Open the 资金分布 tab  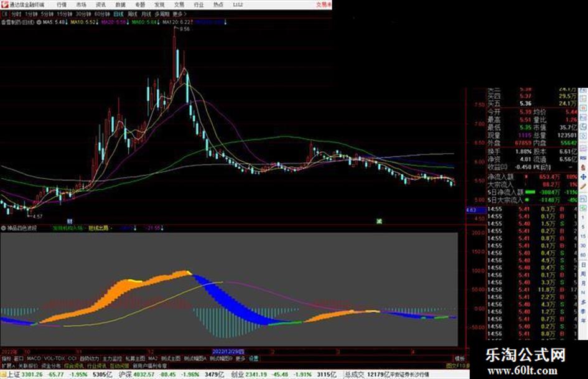(50, 365)
